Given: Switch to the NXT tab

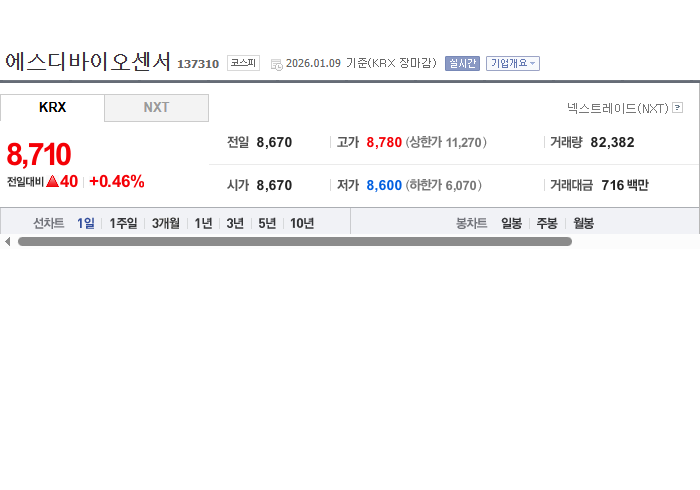Looking at the screenshot, I should click(156, 108).
